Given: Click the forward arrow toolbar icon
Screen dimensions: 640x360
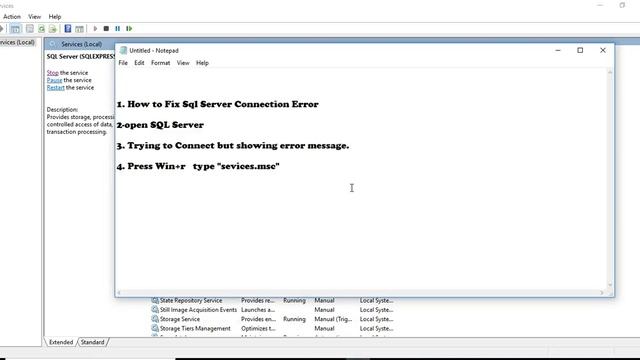Looking at the screenshot, I should click(x=2, y=29).
